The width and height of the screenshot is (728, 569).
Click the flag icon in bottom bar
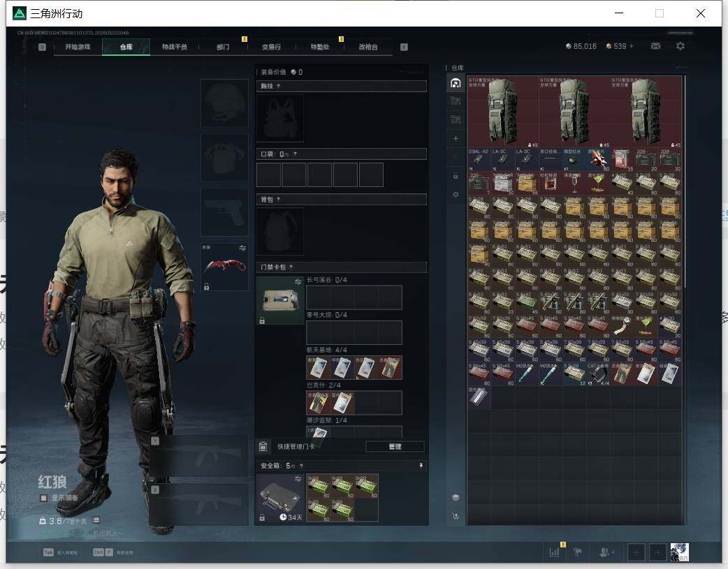[x=578, y=552]
